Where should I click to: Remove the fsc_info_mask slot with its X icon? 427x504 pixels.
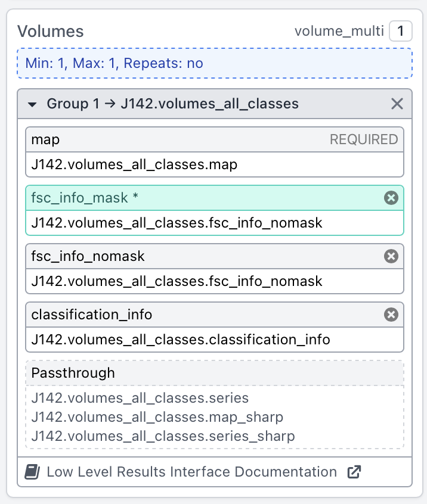click(x=391, y=198)
